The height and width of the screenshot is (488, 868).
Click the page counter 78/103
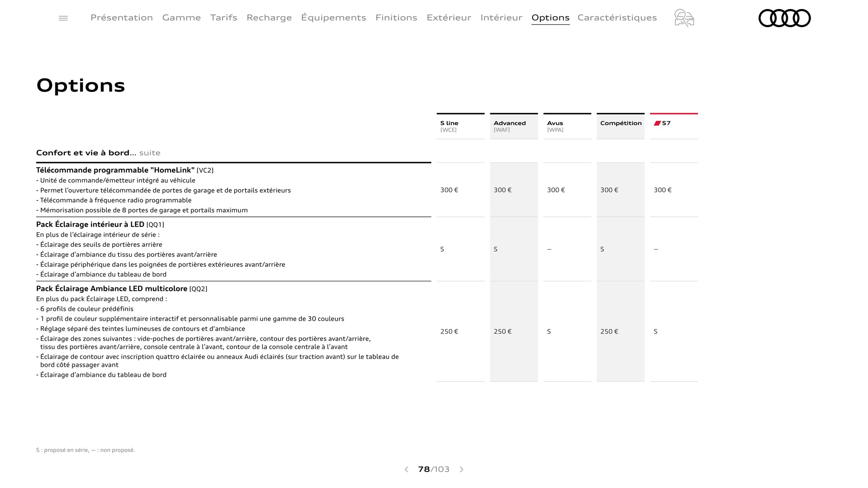pyautogui.click(x=434, y=469)
